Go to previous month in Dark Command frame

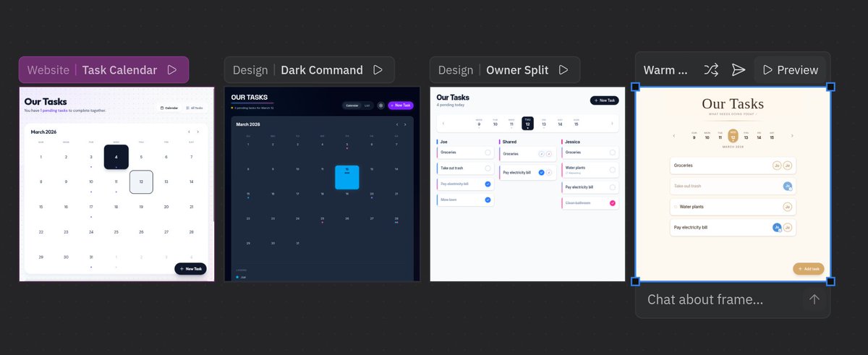(x=396, y=124)
